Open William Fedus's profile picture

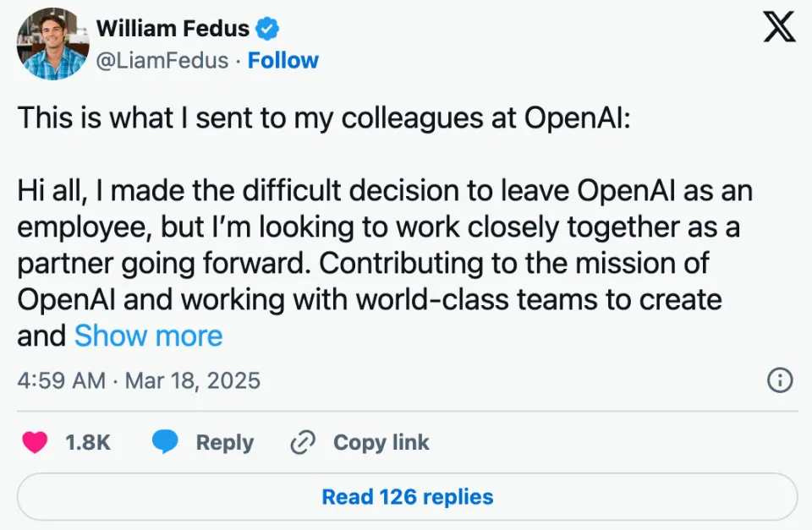click(x=52, y=44)
